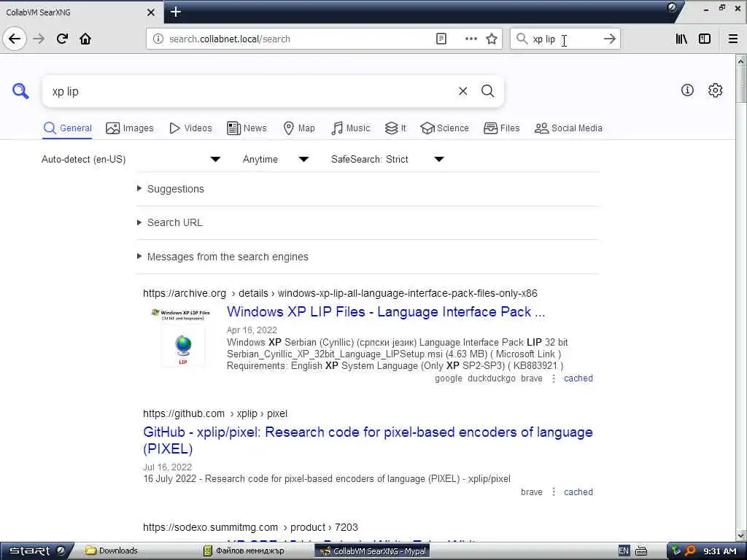The width and height of the screenshot is (747, 560).
Task: Click the SearXNG blue magnifier logo
Action: pos(20,90)
